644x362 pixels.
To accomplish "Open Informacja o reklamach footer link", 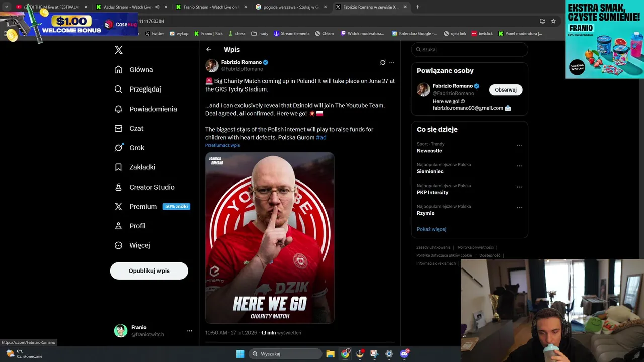I will 436,263.
